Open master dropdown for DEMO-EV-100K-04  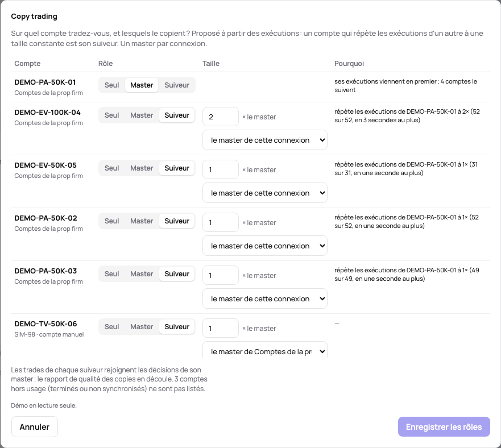click(265, 140)
